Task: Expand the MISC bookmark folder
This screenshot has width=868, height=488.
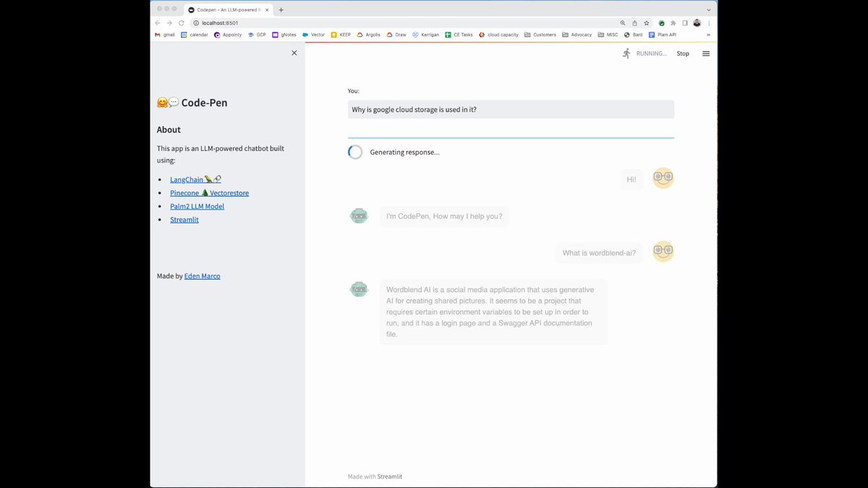Action: coord(608,35)
